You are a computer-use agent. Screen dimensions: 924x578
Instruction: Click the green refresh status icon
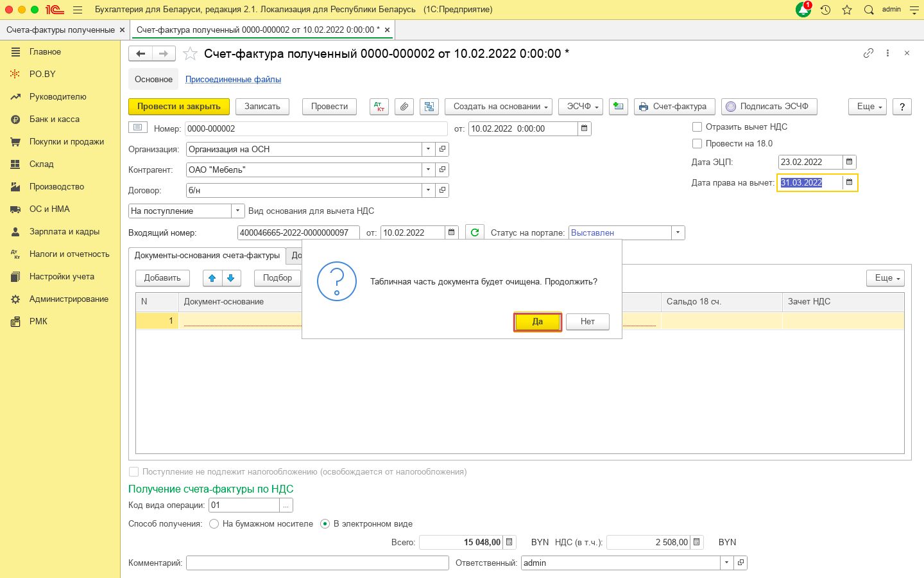[475, 232]
